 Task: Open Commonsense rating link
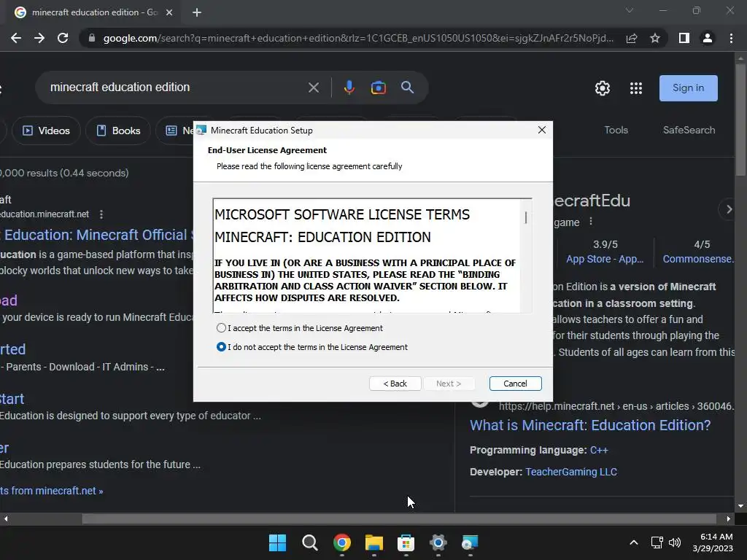(698, 259)
